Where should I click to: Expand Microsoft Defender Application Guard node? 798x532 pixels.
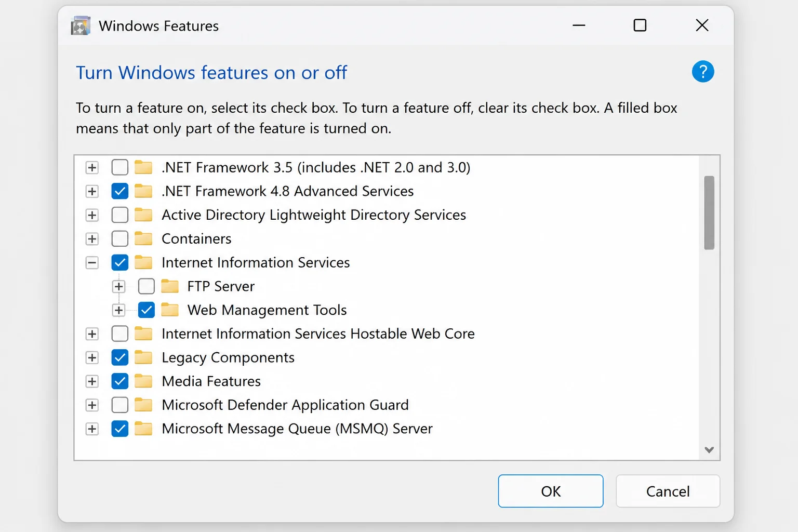click(92, 405)
